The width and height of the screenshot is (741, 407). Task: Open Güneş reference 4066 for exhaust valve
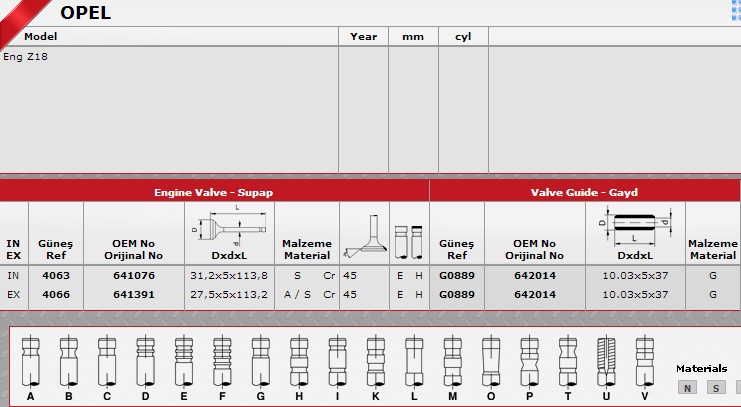point(55,295)
